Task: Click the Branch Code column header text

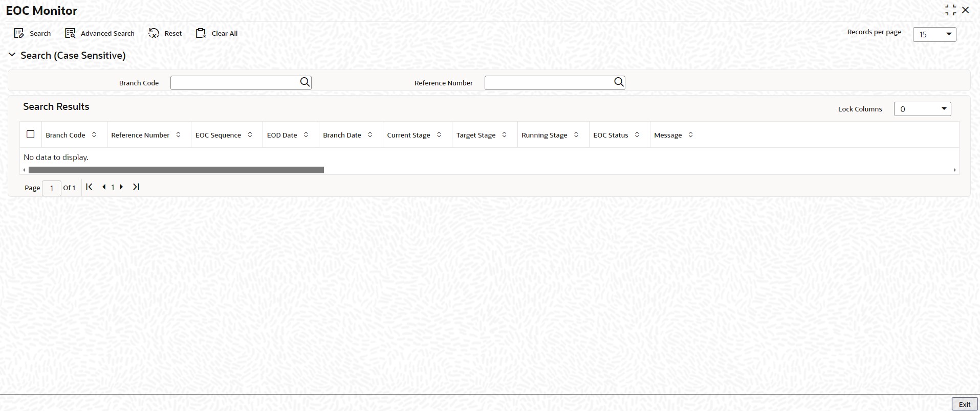Action: (66, 135)
